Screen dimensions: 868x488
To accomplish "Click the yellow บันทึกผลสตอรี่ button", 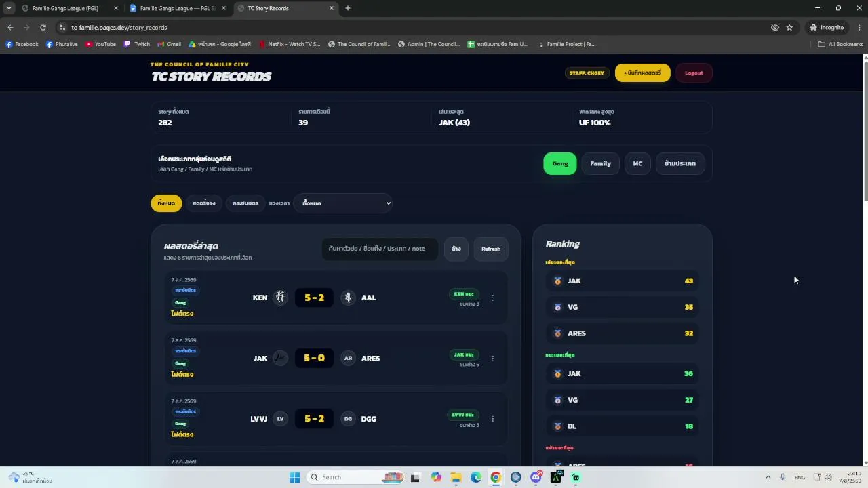I will click(643, 73).
